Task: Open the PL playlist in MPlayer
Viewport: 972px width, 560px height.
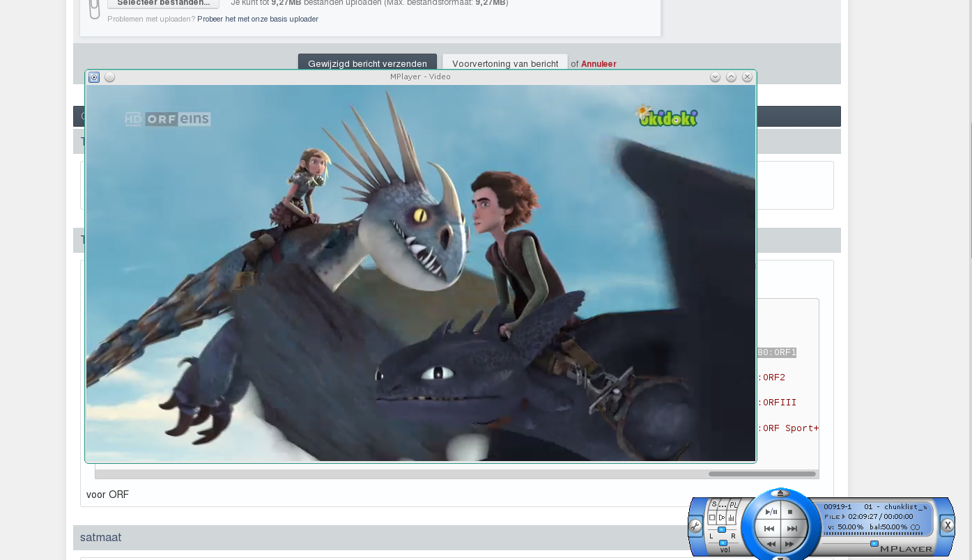Action: (733, 505)
